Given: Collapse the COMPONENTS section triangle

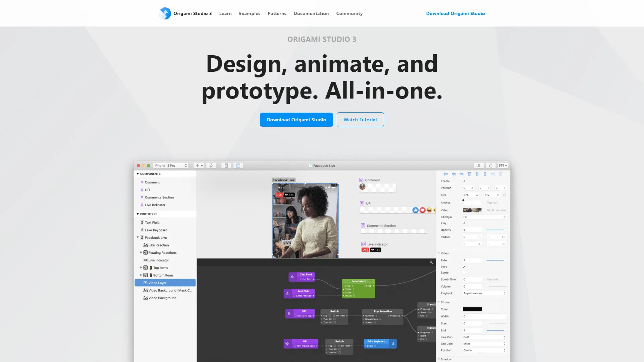Looking at the screenshot, I should (138, 174).
